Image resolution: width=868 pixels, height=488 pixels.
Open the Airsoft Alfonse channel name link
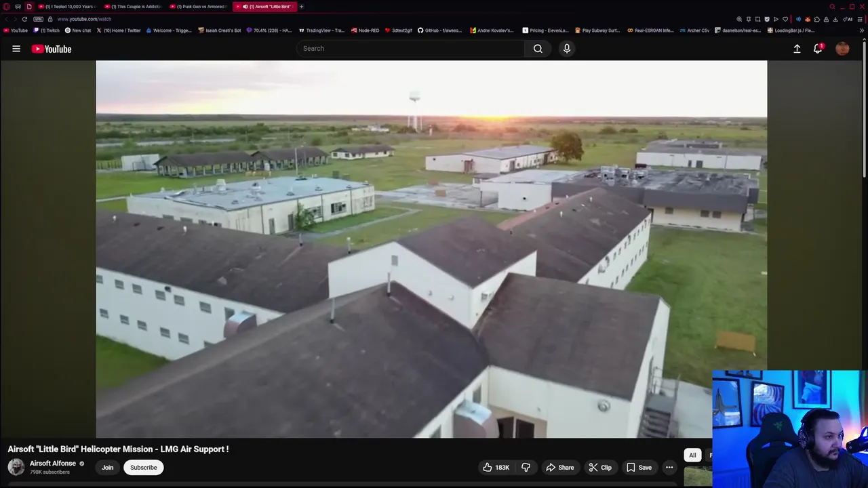pos(53,464)
